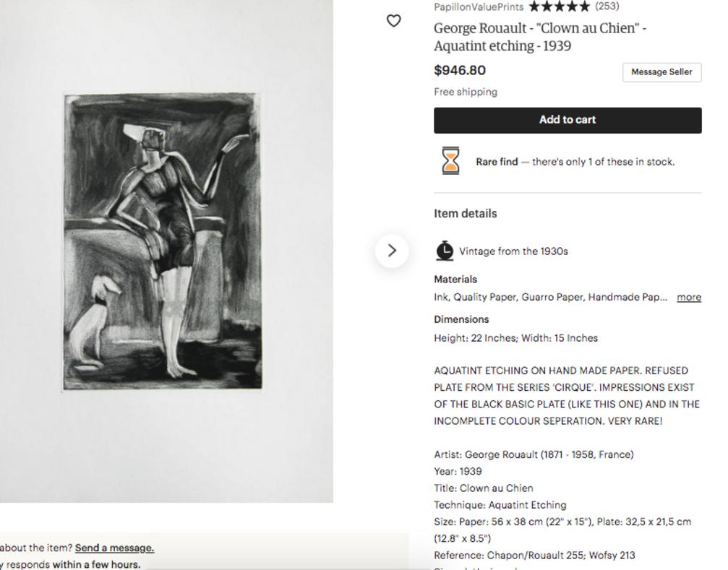Open the Message Seller button
Viewport: 728px width, 570px height.
661,72
